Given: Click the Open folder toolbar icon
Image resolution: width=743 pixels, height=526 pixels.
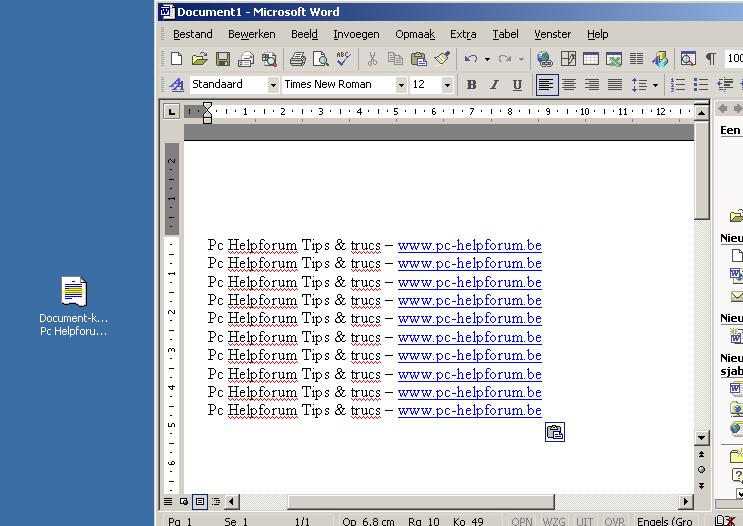Looking at the screenshot, I should pos(199,59).
